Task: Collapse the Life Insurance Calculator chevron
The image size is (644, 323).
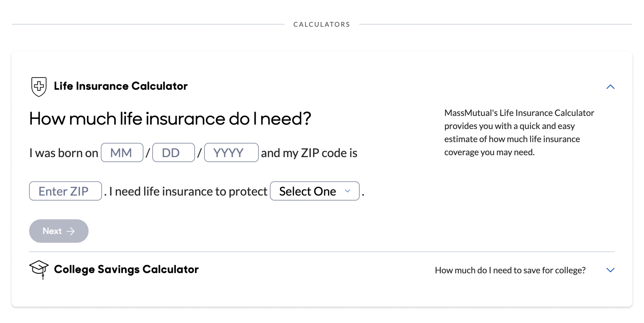Action: [610, 87]
